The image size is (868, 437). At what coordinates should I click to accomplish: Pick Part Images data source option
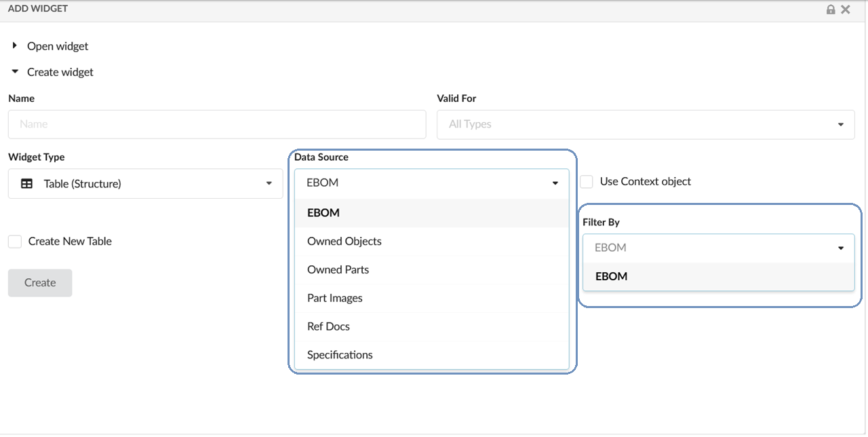[x=334, y=299]
